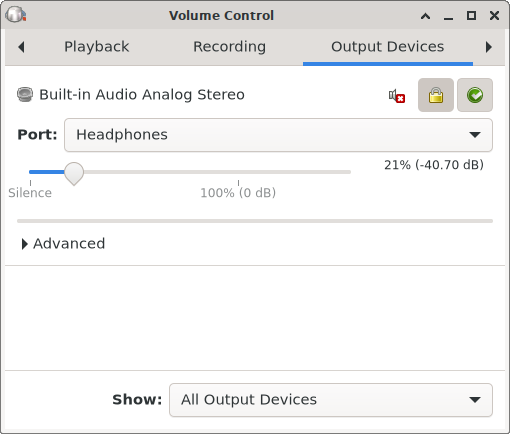
Task: Click the roll-up window arrow in title bar
Action: 425,16
